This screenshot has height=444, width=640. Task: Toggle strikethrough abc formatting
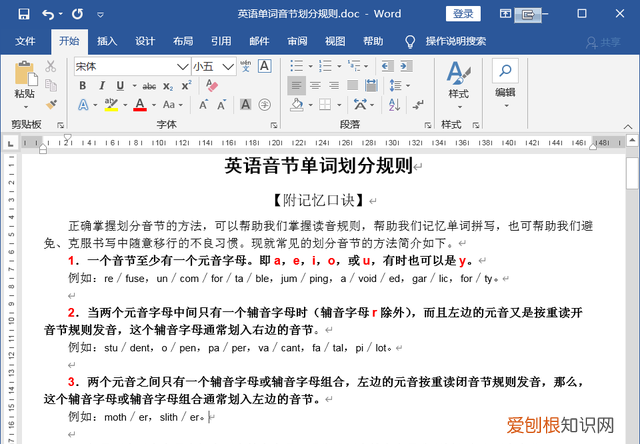tap(149, 86)
